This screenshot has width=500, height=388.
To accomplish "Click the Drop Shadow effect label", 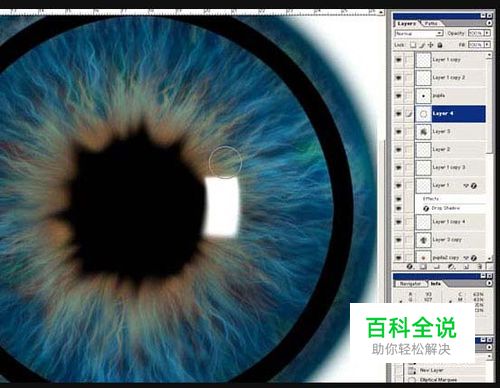I will point(446,208).
